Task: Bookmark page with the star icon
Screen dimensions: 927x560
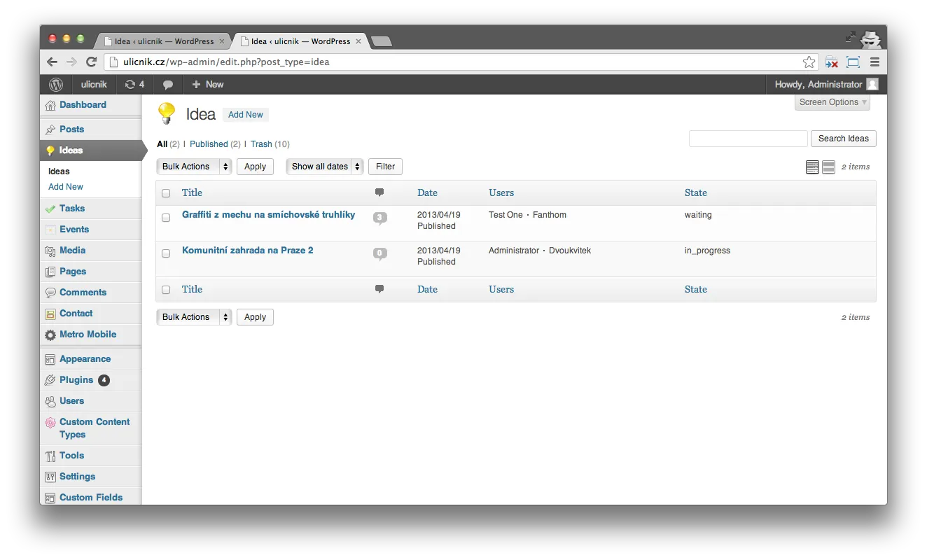Action: (809, 62)
